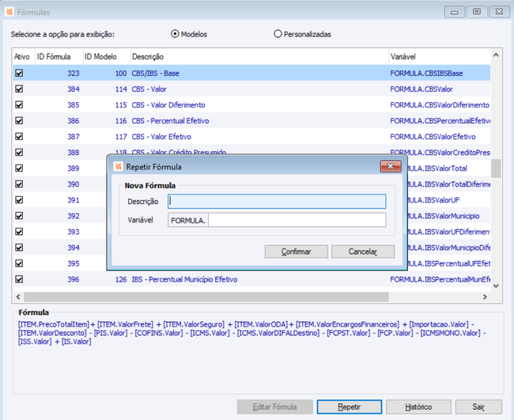This screenshot has width=514, height=420.
Task: Click the Editar Fórmula button
Action: (x=274, y=407)
